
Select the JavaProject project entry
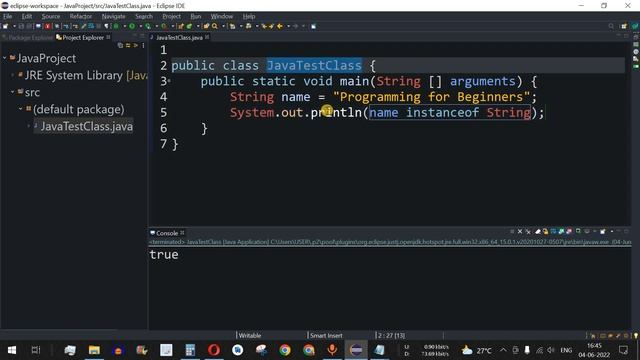(46, 58)
